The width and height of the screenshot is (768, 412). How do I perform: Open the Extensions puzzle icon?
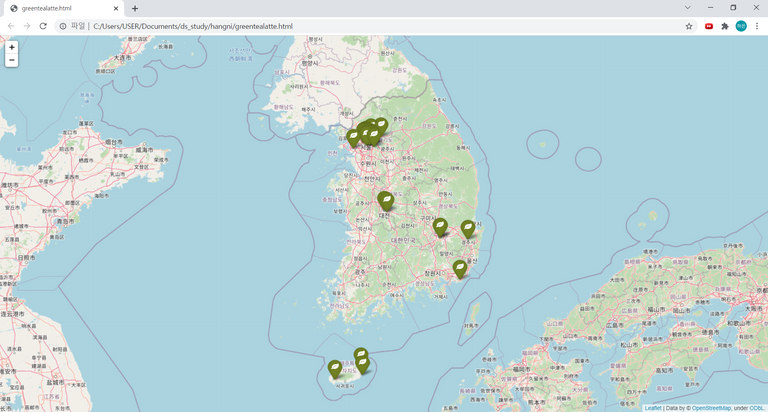click(x=725, y=26)
